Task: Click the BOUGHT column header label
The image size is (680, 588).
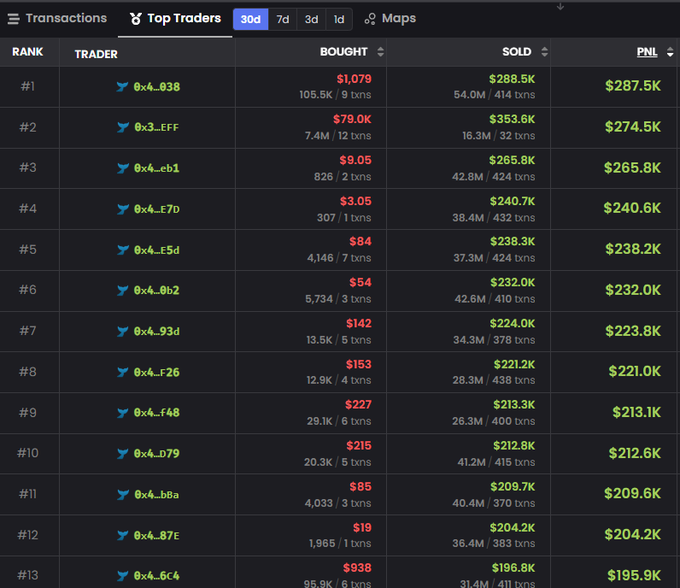Action: coord(343,52)
